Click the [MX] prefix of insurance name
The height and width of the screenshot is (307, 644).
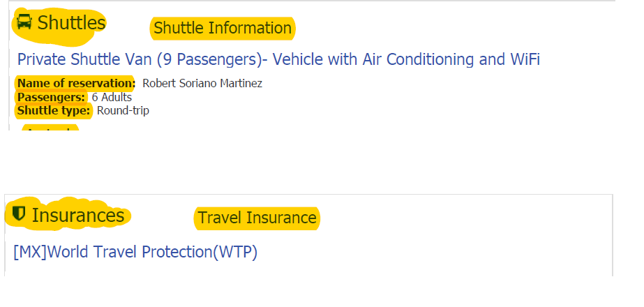coord(29,252)
